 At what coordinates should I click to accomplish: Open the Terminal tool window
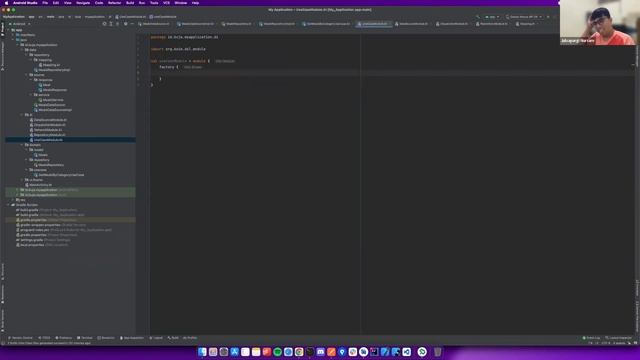click(x=85, y=338)
